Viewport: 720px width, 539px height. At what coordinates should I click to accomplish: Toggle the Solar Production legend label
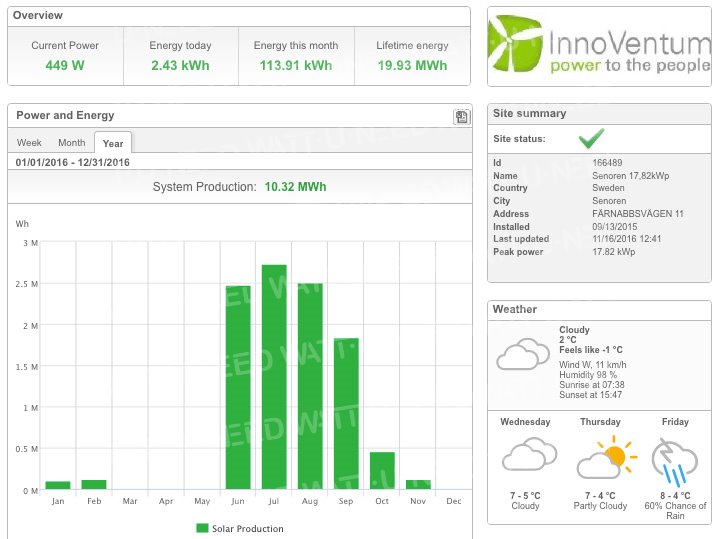pyautogui.click(x=247, y=528)
